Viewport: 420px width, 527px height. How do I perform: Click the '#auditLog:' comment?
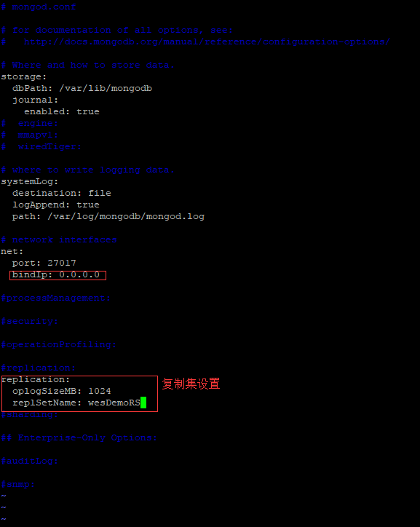point(30,461)
